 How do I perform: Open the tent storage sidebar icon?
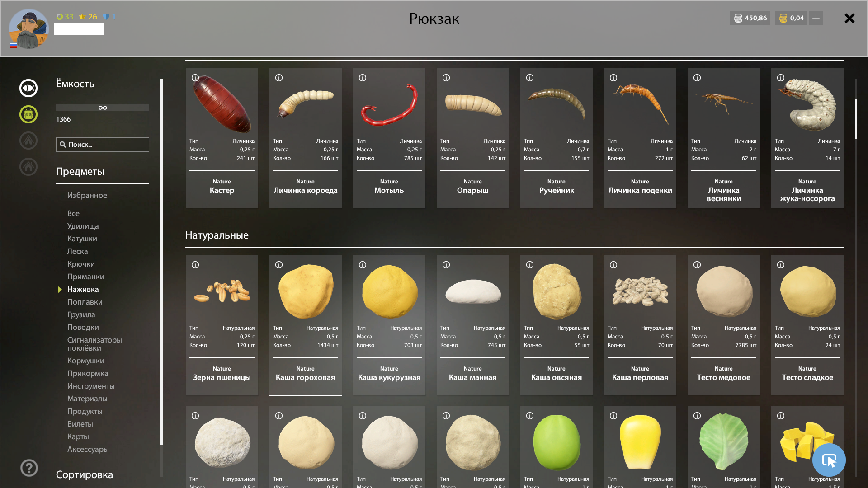point(28,141)
